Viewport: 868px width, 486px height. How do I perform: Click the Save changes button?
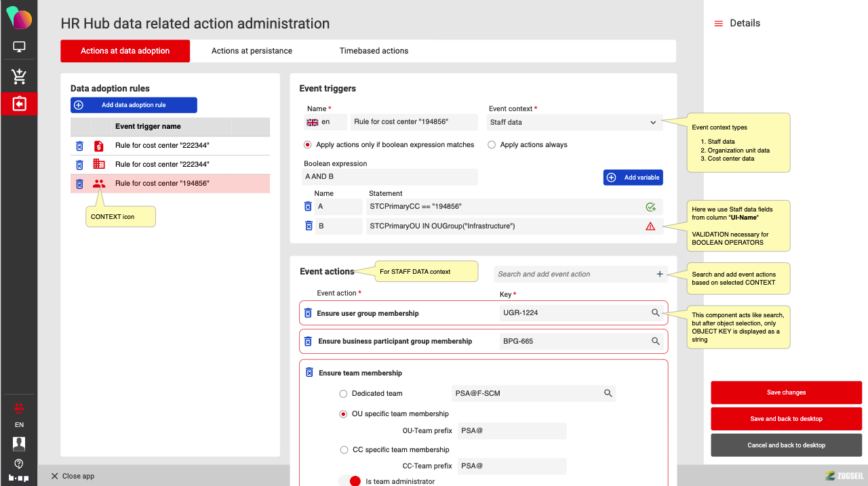[x=786, y=392]
